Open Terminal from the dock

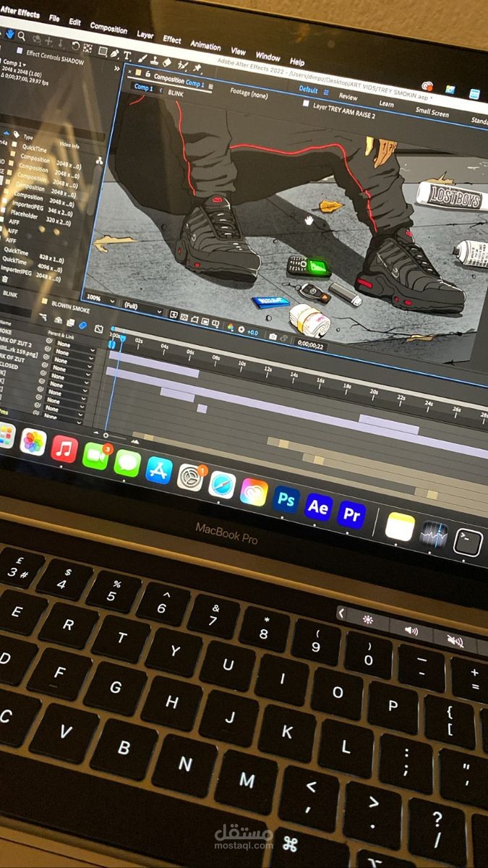(468, 542)
